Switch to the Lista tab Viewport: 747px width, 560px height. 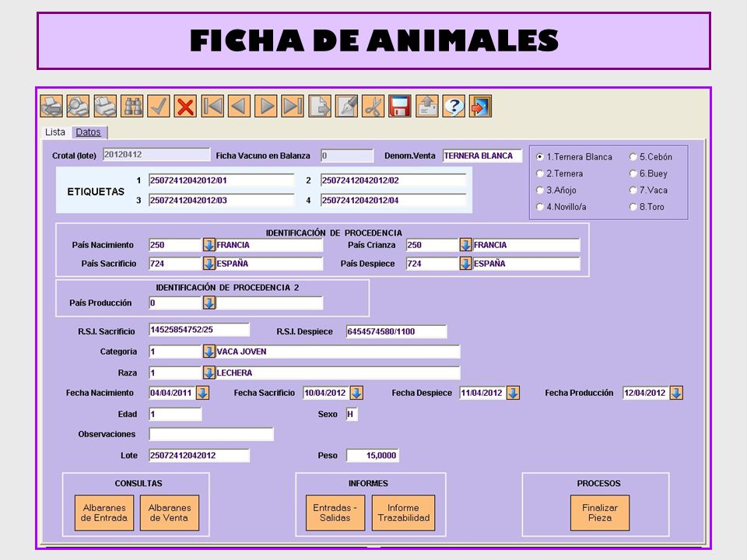[x=54, y=132]
